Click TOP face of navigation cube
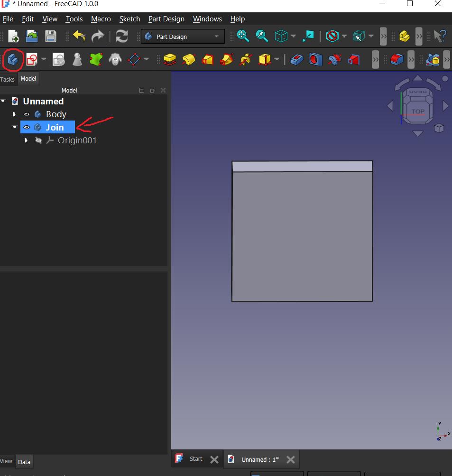This screenshot has height=476, width=452. pos(418,112)
